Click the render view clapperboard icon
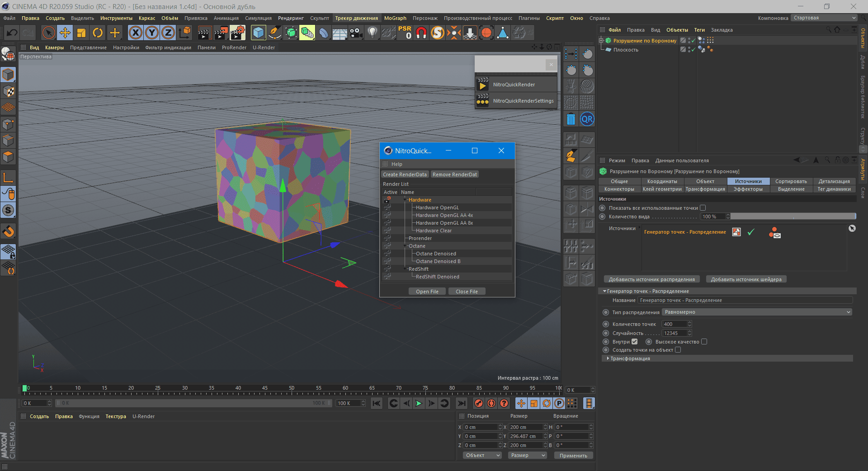This screenshot has width=868, height=471. coord(204,33)
